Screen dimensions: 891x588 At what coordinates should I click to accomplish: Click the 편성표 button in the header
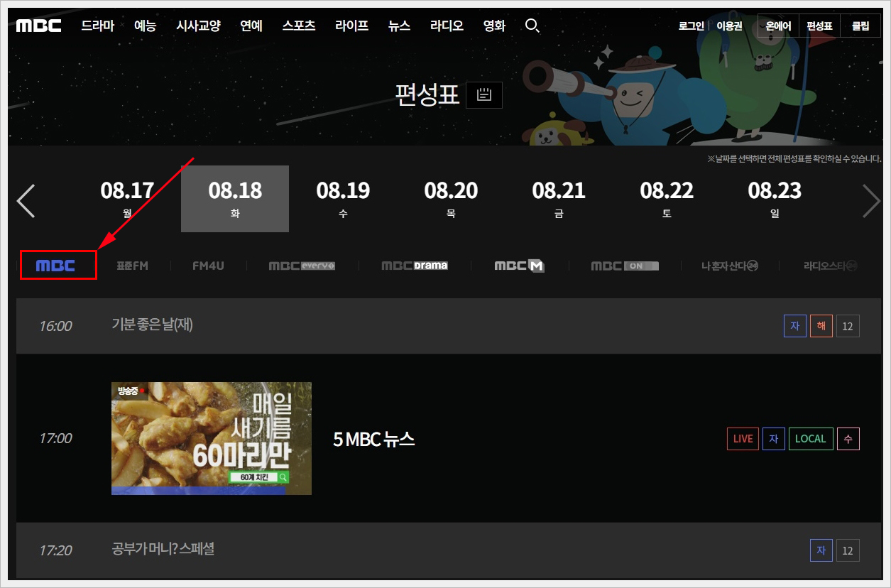(819, 26)
